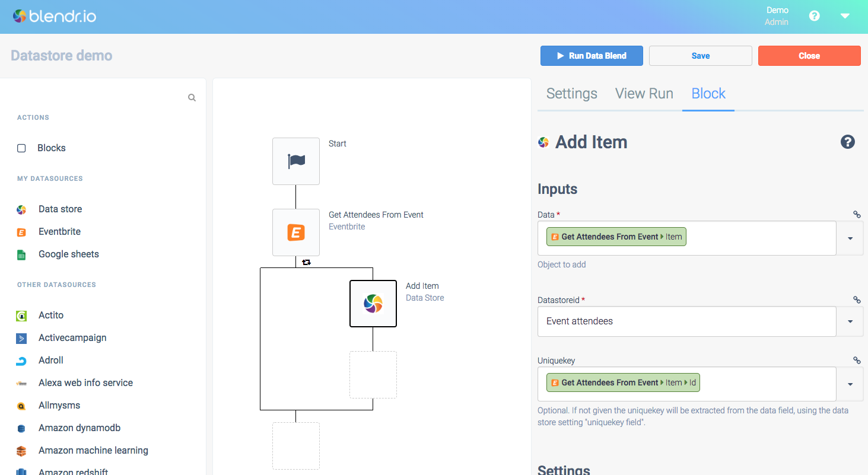Choose Adroll datasource label
This screenshot has width=868, height=475.
coord(51,361)
